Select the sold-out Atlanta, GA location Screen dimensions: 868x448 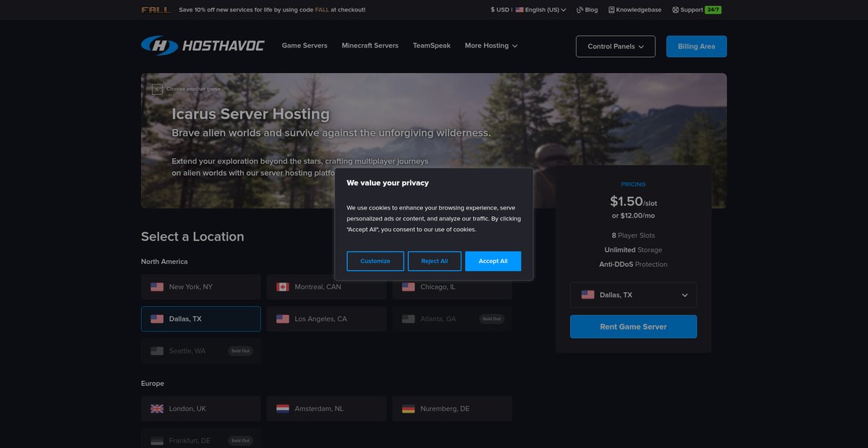(x=452, y=319)
